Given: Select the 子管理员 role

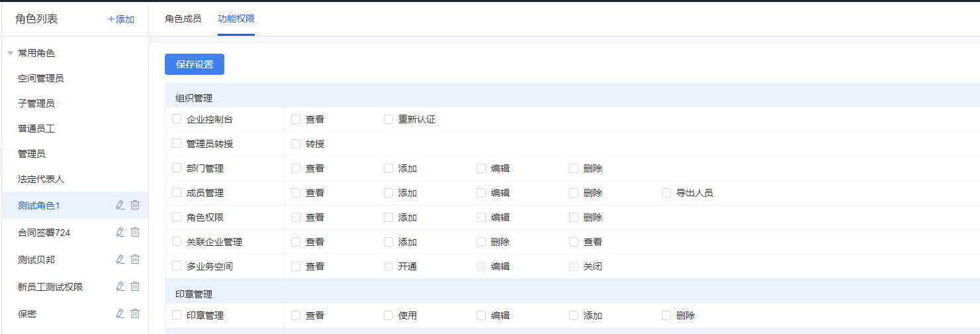Looking at the screenshot, I should pos(36,103).
